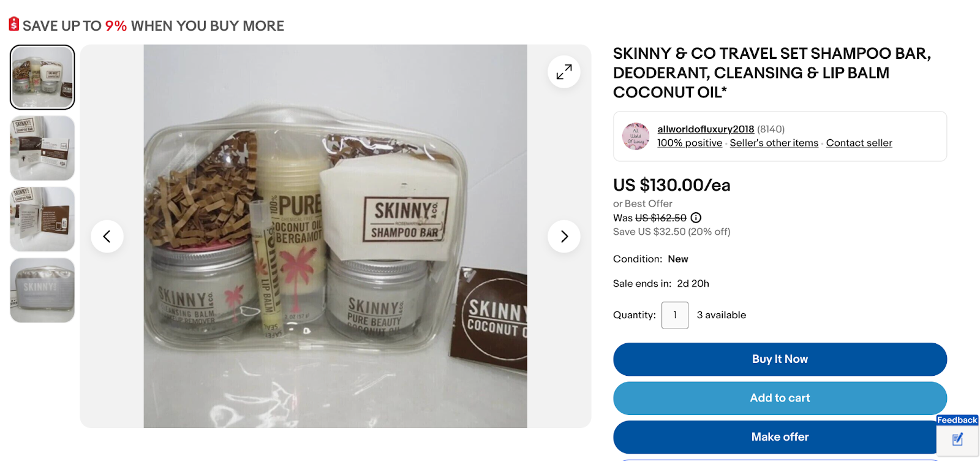This screenshot has width=980, height=461.
Task: Add the travel set to cart
Action: [780, 398]
